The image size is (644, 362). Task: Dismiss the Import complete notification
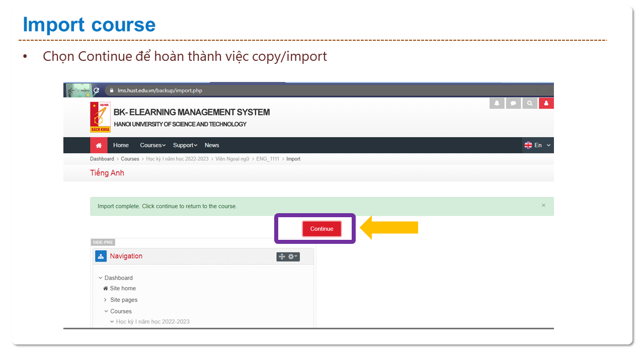543,206
